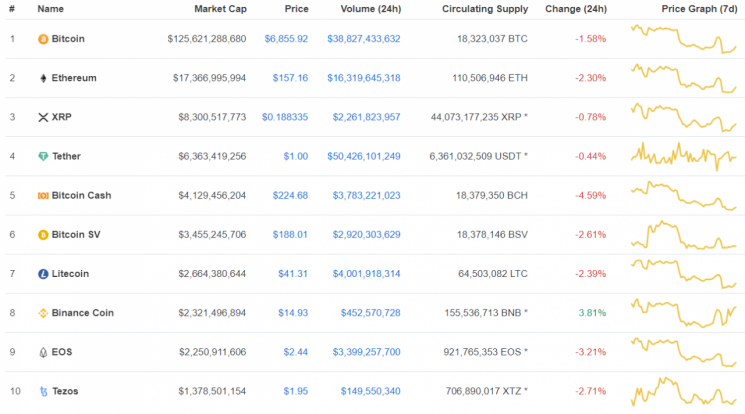Select Bitcoin change -1.58%

coord(591,39)
